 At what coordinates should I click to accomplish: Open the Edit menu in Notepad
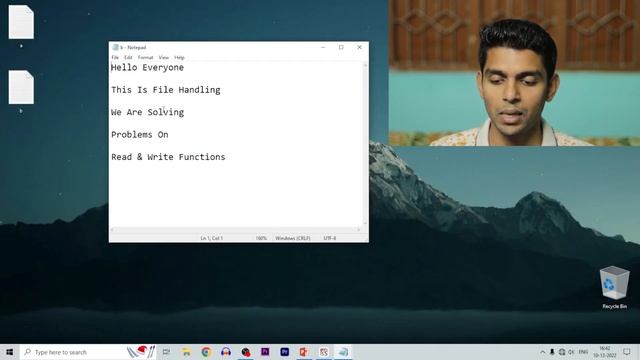(128, 58)
